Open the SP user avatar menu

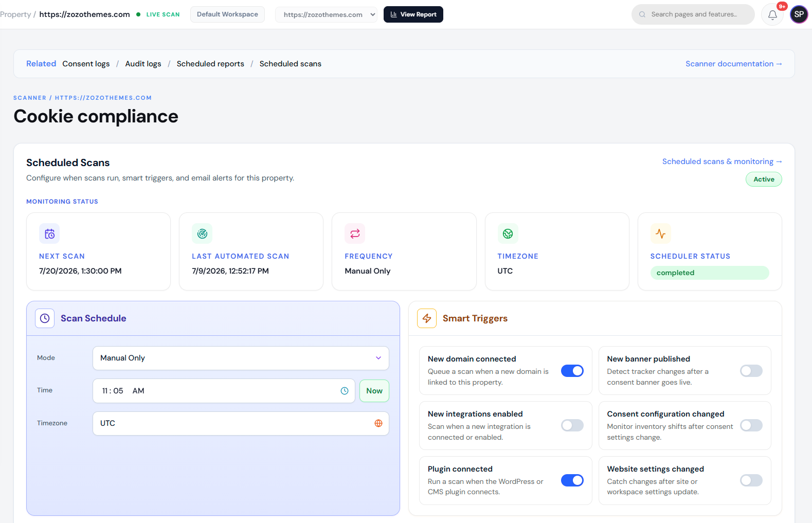click(799, 14)
